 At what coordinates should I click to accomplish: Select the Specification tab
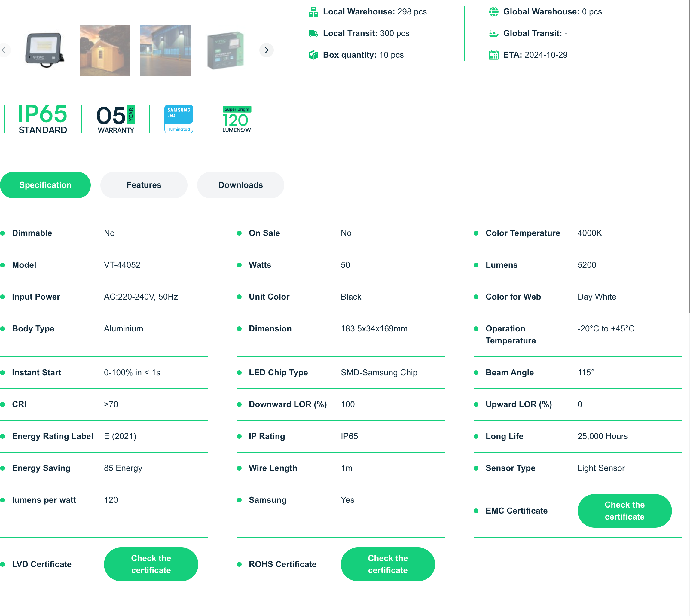45,185
